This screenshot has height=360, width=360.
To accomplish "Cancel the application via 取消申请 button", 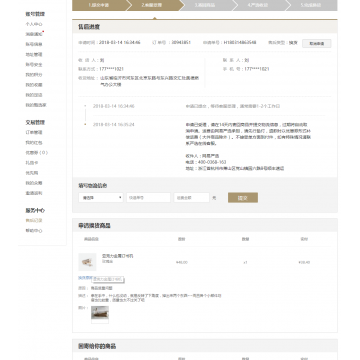I will (x=317, y=44).
